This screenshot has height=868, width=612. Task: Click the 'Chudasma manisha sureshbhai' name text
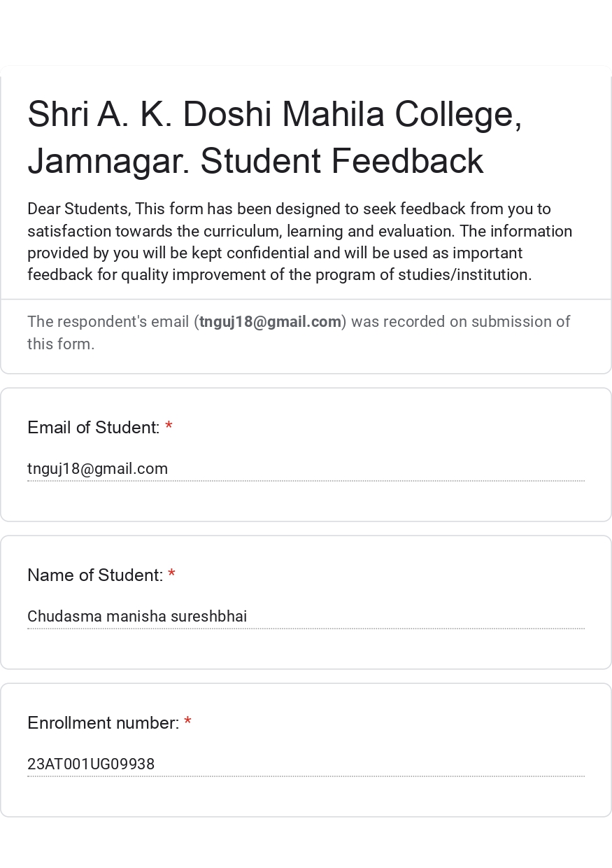point(137,617)
